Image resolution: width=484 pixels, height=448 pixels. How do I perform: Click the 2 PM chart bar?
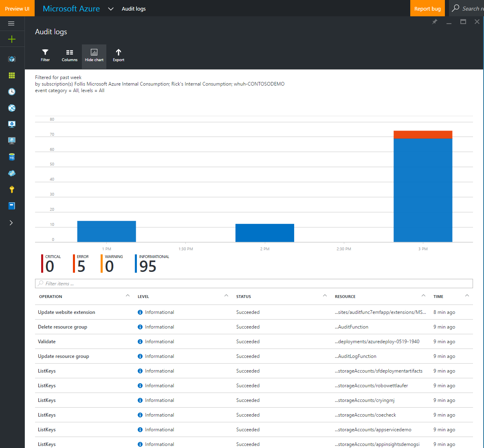pos(264,233)
